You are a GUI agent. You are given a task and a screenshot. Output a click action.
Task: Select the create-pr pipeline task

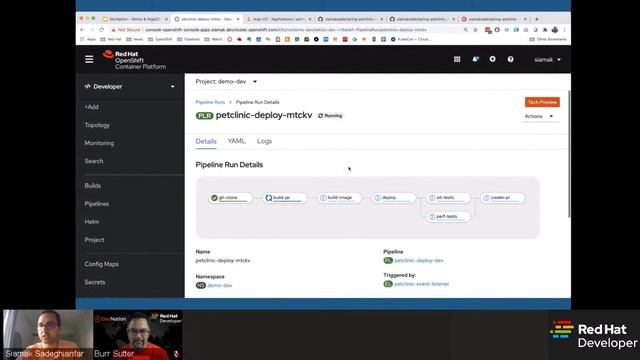[x=502, y=198]
